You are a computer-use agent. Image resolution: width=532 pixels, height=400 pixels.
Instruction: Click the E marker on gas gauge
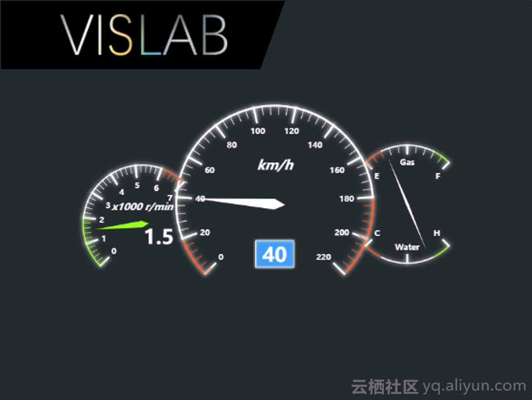[x=376, y=176]
